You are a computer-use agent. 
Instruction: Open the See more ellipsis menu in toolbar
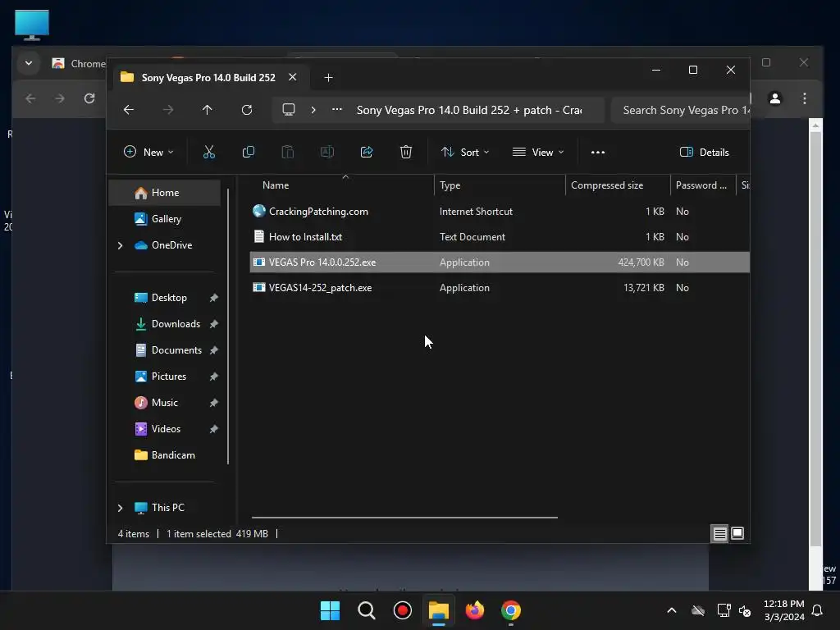click(x=598, y=152)
